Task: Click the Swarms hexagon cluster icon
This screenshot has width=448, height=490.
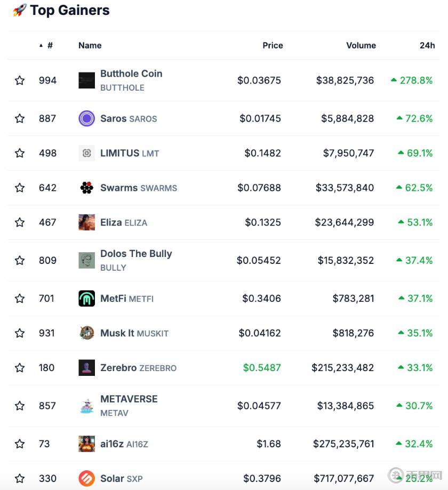Action: pyautogui.click(x=86, y=188)
